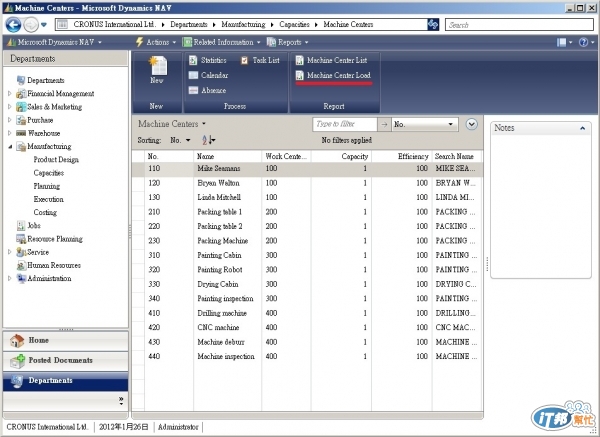This screenshot has height=437, width=600.
Task: Select the Packing Machine row
Action: (307, 241)
